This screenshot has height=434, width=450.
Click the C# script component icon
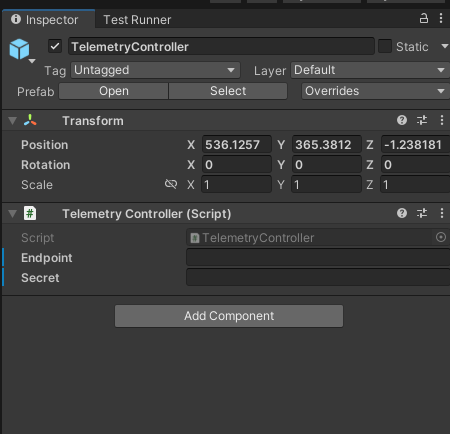(x=30, y=213)
